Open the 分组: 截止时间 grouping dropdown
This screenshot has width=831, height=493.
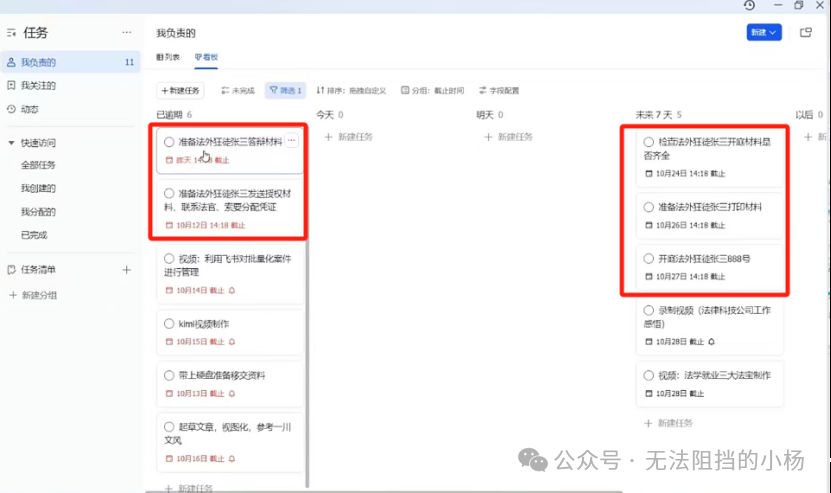tap(432, 91)
